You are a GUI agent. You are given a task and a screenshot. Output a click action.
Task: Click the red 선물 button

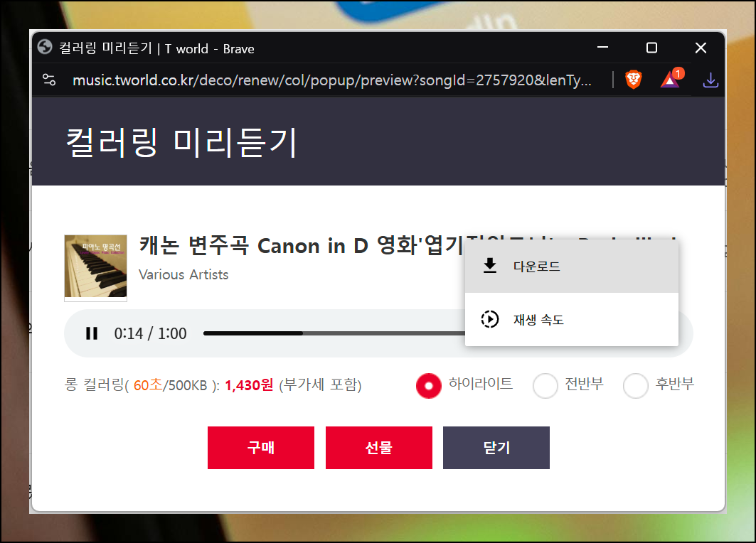coord(379,448)
